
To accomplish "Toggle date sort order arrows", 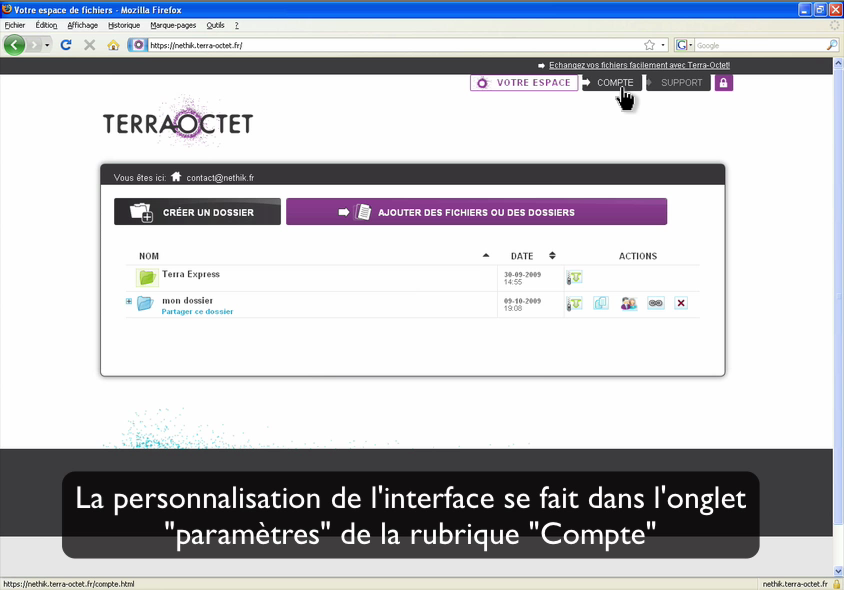I will click(552, 256).
